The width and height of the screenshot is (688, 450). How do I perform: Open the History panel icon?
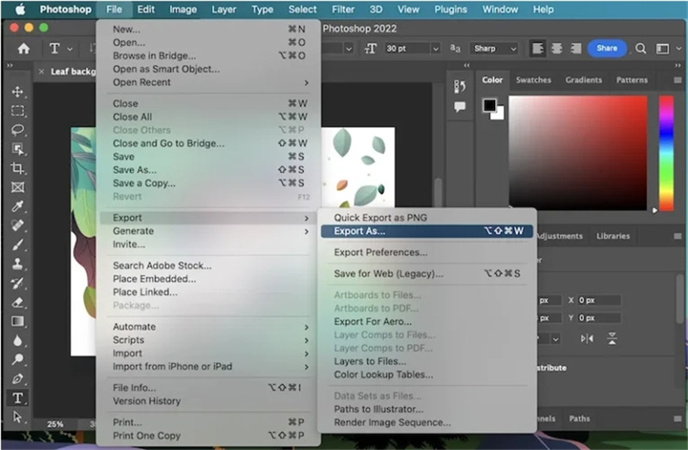pos(460,86)
